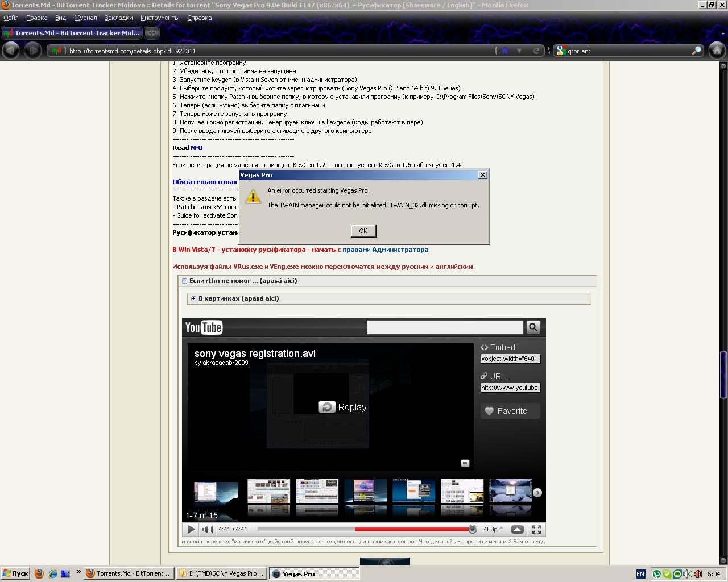Screen dimensions: 728x582
Task: Click the pop-out icon at video corner
Action: point(465,463)
